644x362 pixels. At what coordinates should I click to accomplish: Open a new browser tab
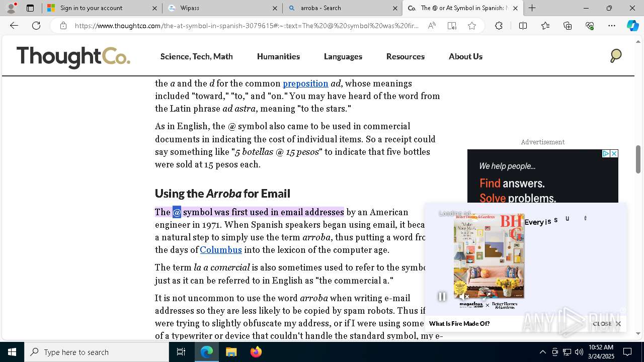click(532, 8)
